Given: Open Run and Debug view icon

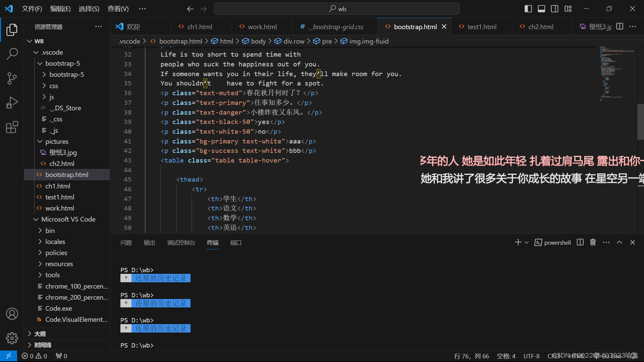Looking at the screenshot, I should (x=12, y=103).
